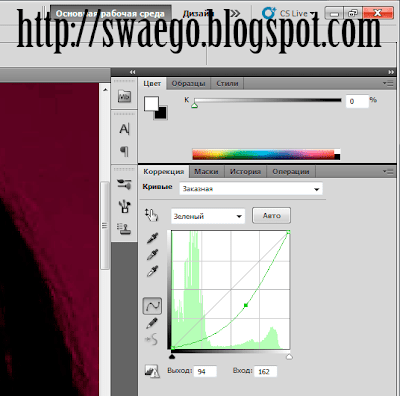This screenshot has width=400, height=396.
Task: Select the Основная рабочая среда workspace
Action: pyautogui.click(x=110, y=14)
